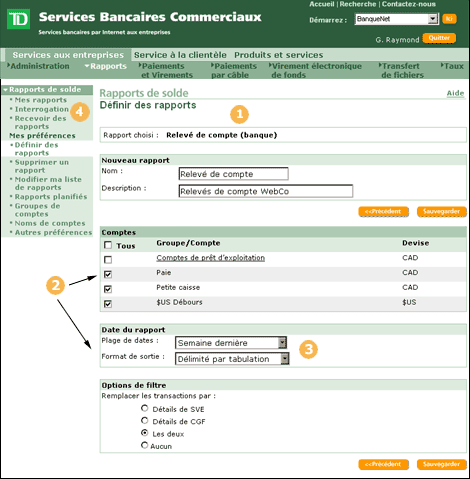Open Autres préférences in sidebar
Image resolution: width=470 pixels, height=479 pixels.
[53, 233]
